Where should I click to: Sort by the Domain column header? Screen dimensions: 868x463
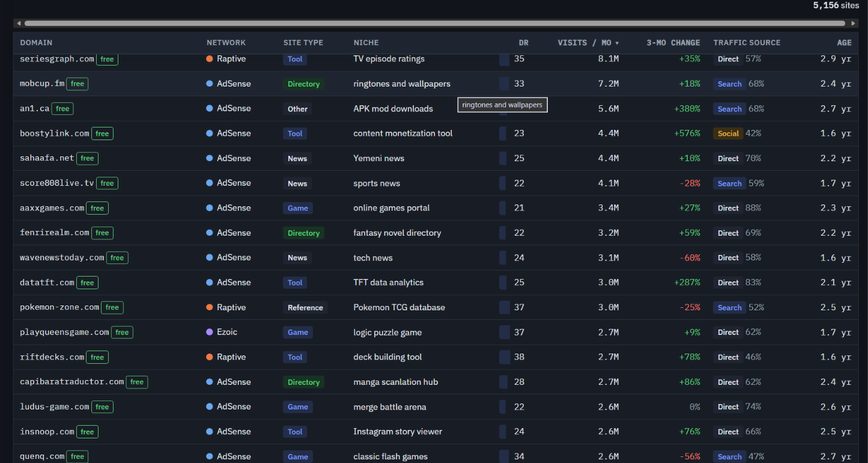[x=36, y=43]
